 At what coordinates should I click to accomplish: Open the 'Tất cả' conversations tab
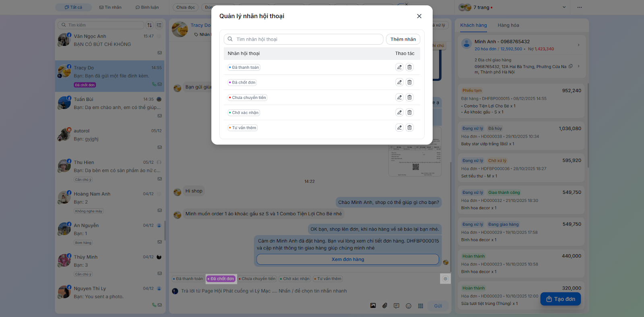[73, 7]
